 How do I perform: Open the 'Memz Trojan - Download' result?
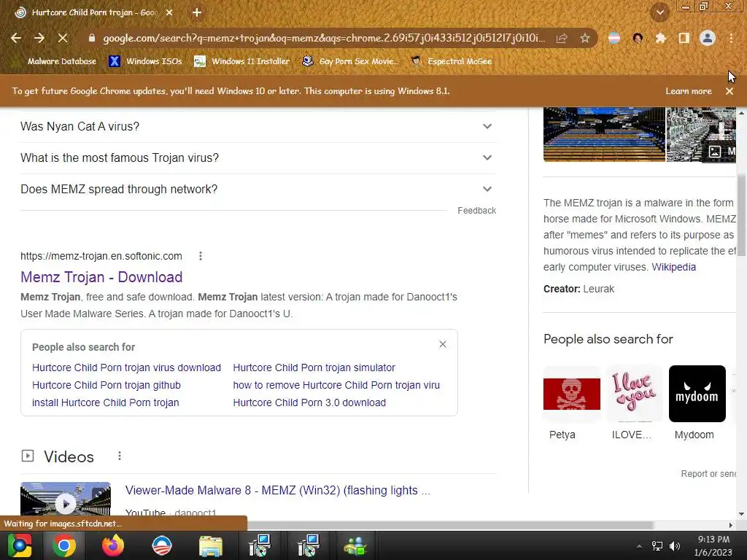tap(101, 277)
